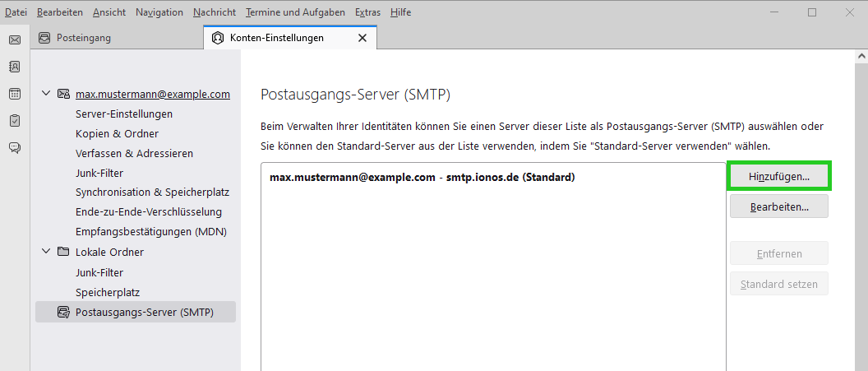Click the Standard setzen button
Image resolution: width=868 pixels, height=371 pixels.
tap(779, 284)
